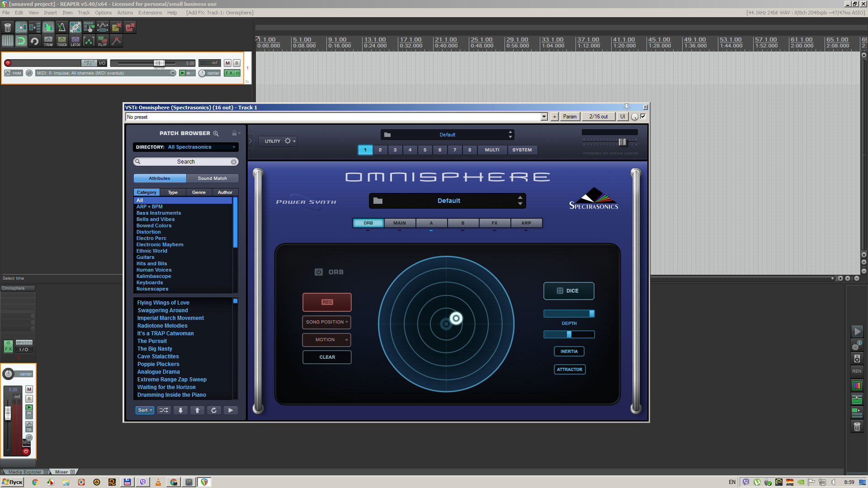
Task: Click the trash can icon in REAPER toolbar
Action: [x=7, y=28]
